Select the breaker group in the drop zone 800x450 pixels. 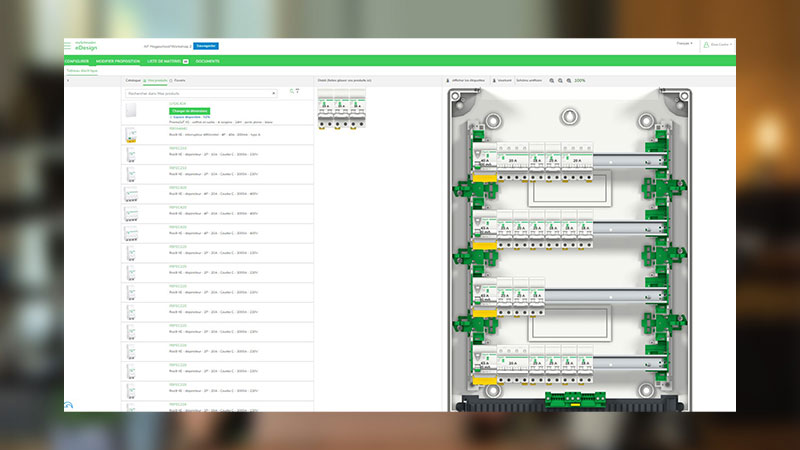click(341, 109)
